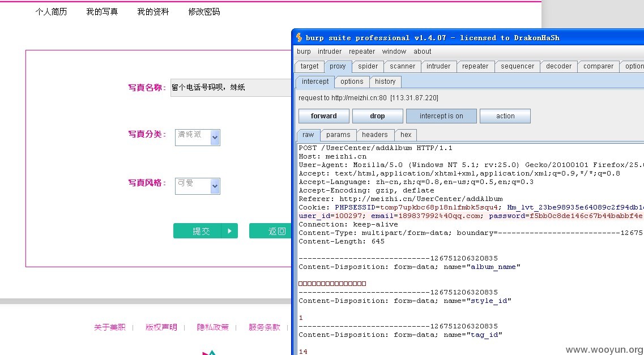This screenshot has height=355, width=644.
Task: Show the hex request view
Action: pyautogui.click(x=406, y=135)
